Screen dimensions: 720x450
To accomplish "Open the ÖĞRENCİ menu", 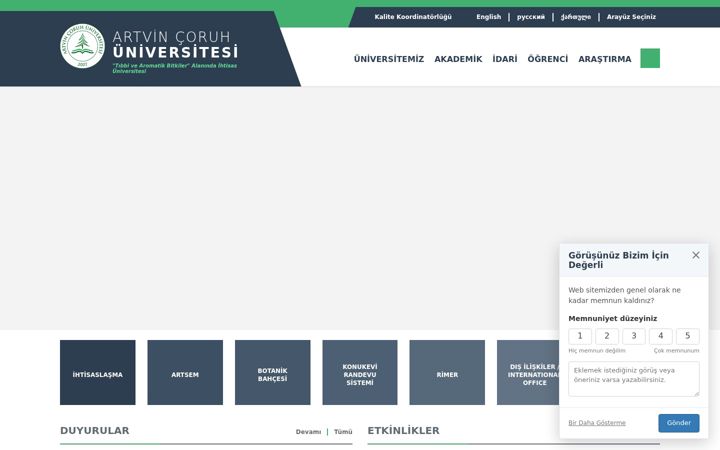I will point(547,59).
